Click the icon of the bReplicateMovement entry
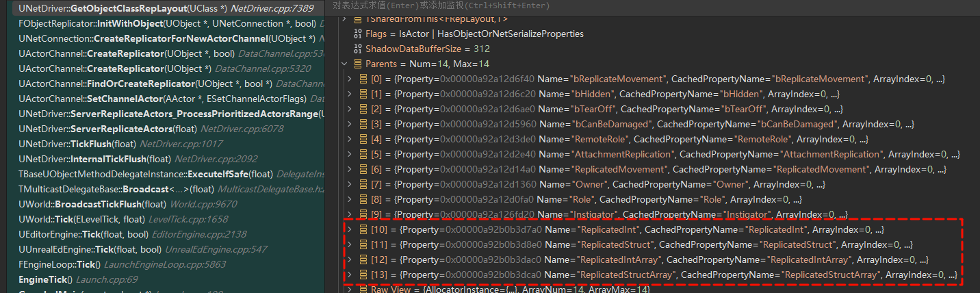The height and width of the screenshot is (293, 980). [363, 79]
